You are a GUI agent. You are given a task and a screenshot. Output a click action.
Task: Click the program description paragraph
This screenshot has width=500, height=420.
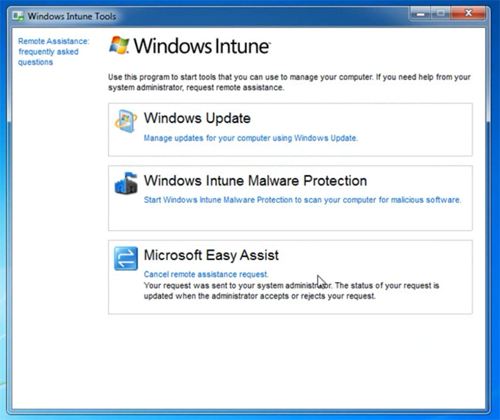point(289,82)
